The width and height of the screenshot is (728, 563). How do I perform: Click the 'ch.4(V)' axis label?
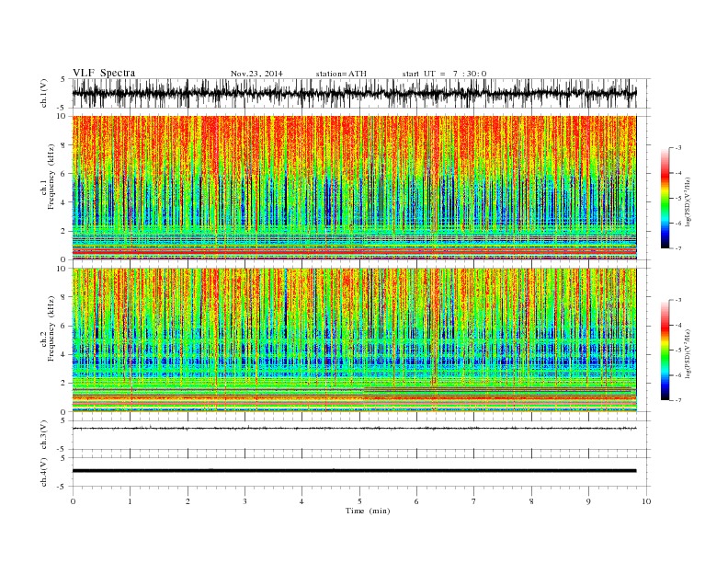coord(44,472)
